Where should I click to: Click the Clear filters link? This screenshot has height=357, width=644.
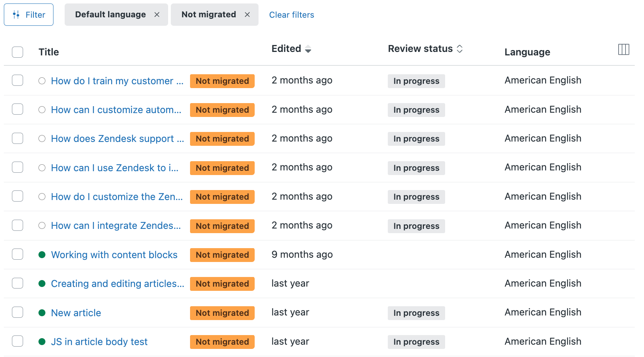point(291,15)
